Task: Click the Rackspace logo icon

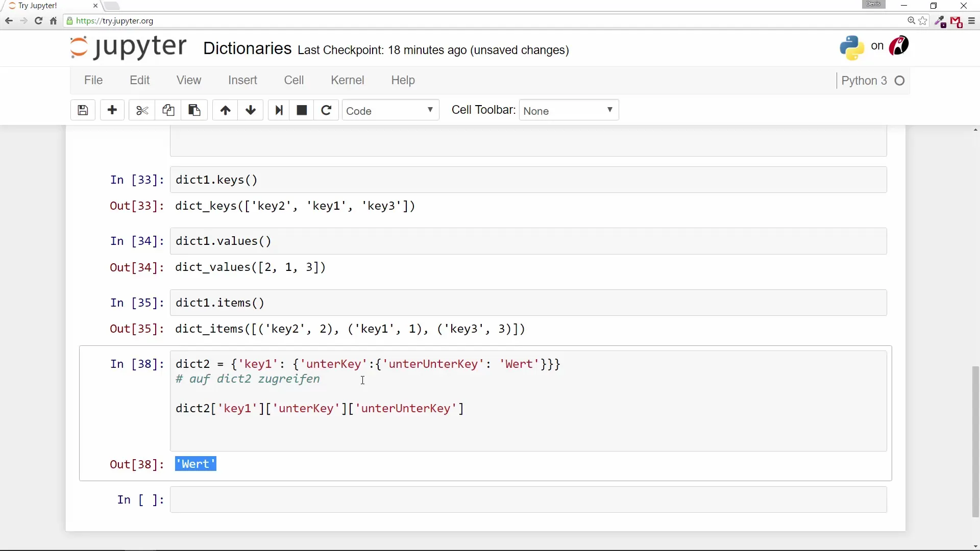Action: click(899, 46)
